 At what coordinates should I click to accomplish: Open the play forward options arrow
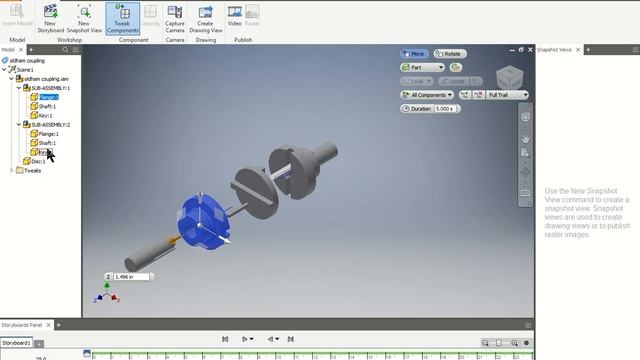click(x=251, y=339)
